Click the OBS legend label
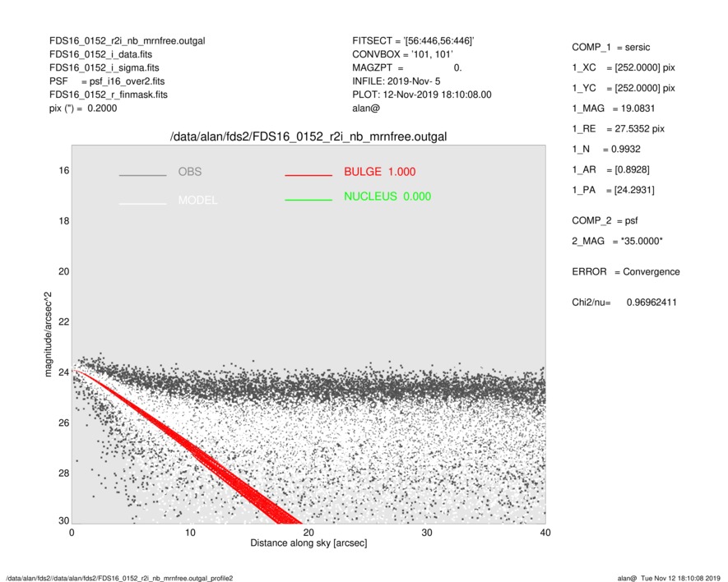This screenshot has height=582, width=728. 190,172
